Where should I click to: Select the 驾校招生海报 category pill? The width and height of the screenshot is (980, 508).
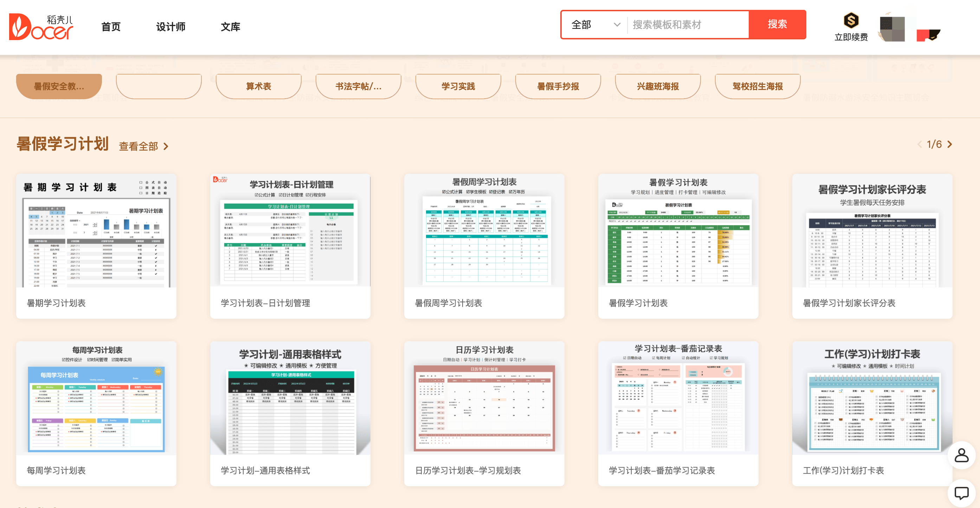click(757, 86)
